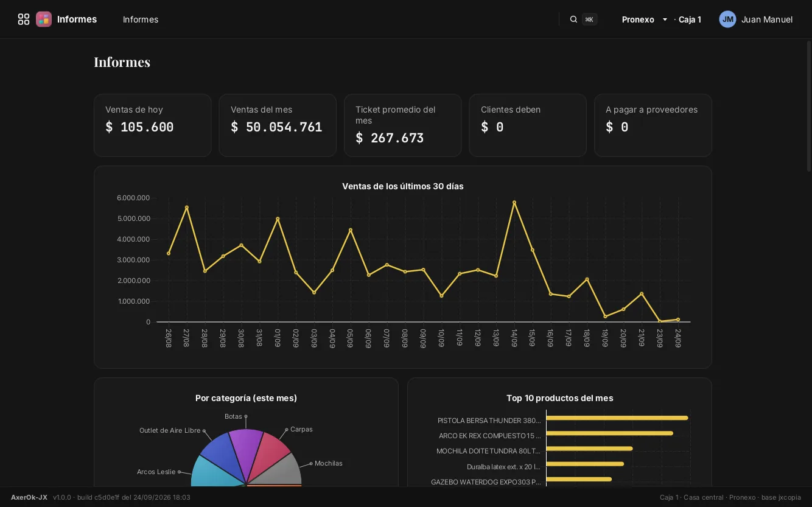Click the ARCO EK REX COMPUESTO bar
The image size is (812, 507).
click(x=610, y=433)
